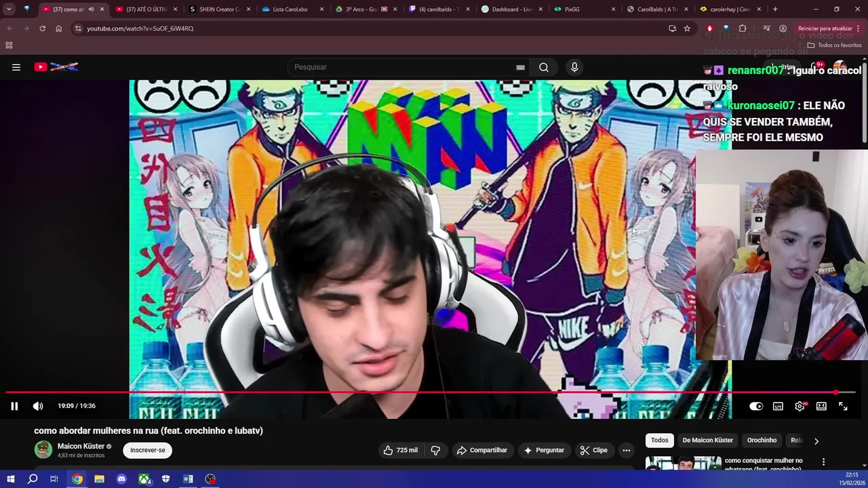Switch to 'ATÉ O ÚLTIM' browser tab
Image resolution: width=868 pixels, height=488 pixels.
click(146, 9)
